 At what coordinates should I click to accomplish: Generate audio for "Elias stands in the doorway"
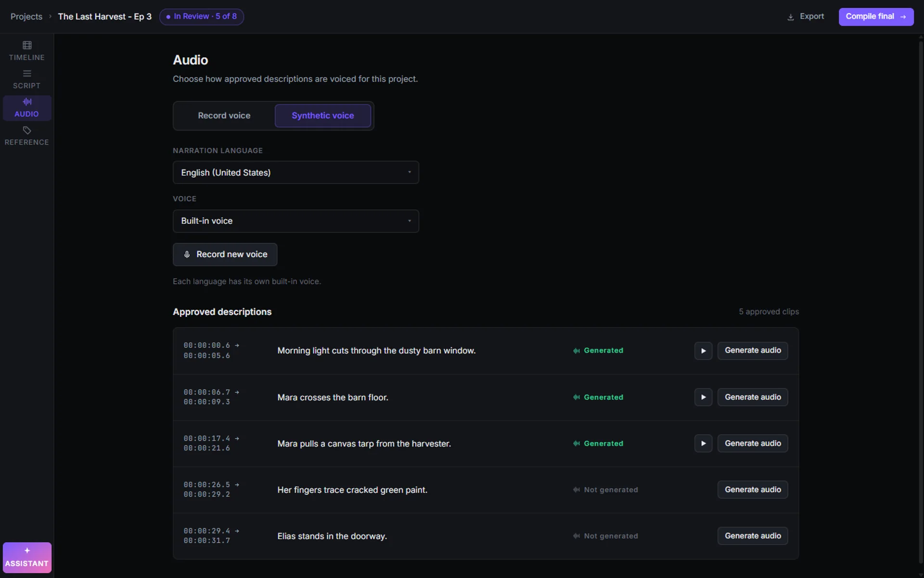click(753, 536)
